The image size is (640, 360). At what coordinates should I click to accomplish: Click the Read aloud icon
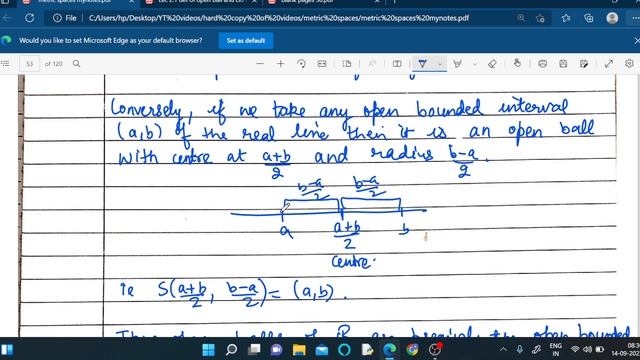[372, 64]
